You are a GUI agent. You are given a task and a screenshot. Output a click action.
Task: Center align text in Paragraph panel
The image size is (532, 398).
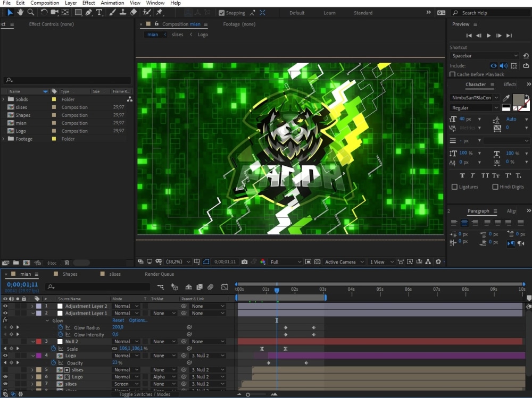pos(464,223)
